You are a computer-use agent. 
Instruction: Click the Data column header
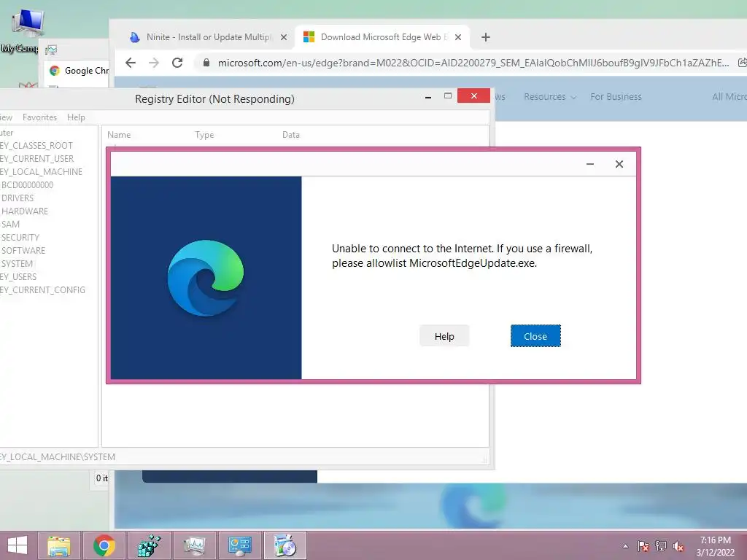pyautogui.click(x=291, y=135)
